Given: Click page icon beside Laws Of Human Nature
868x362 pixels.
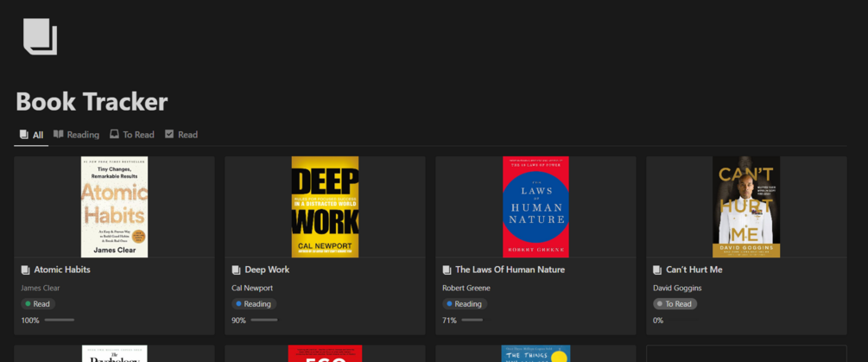Looking at the screenshot, I should [x=447, y=270].
